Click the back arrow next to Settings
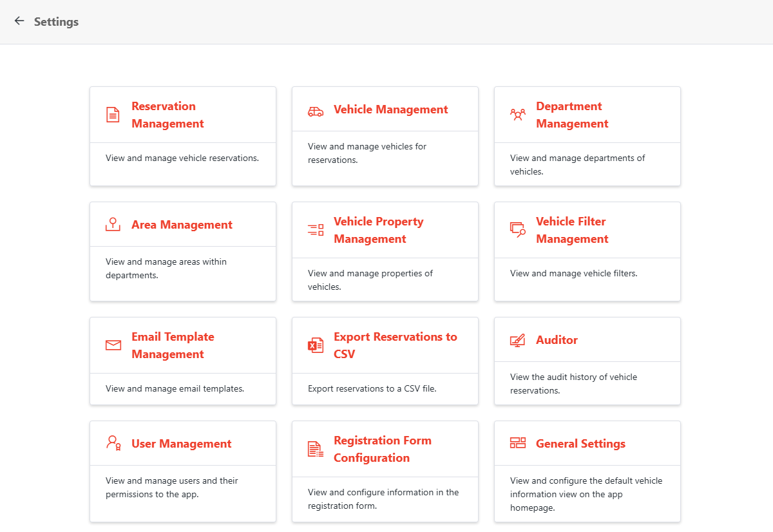Viewport: 773px width, 532px height. click(19, 21)
